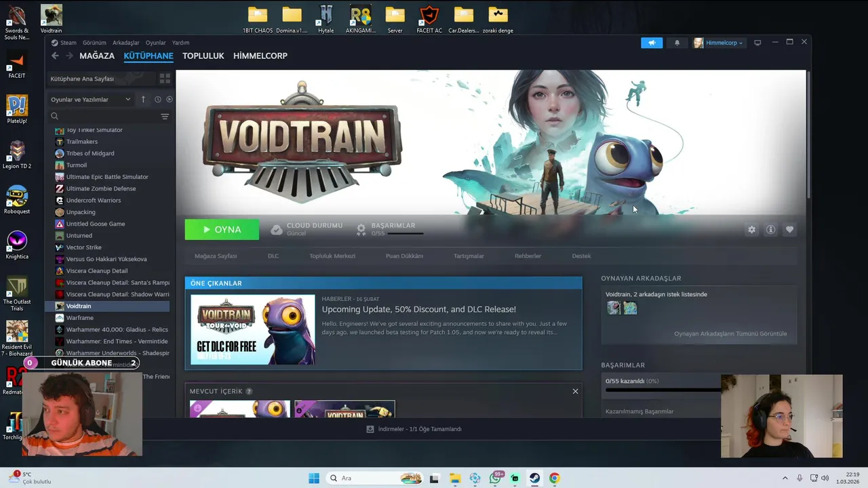Viewport: 868px width, 488px height.
Task: Open second friend avatar in wishlist row
Action: click(x=630, y=308)
